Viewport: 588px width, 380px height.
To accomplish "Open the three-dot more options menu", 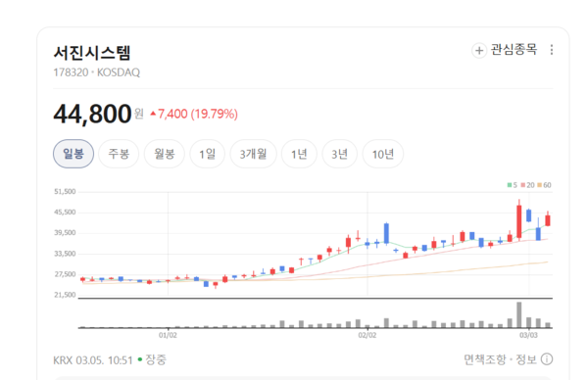I will point(551,50).
